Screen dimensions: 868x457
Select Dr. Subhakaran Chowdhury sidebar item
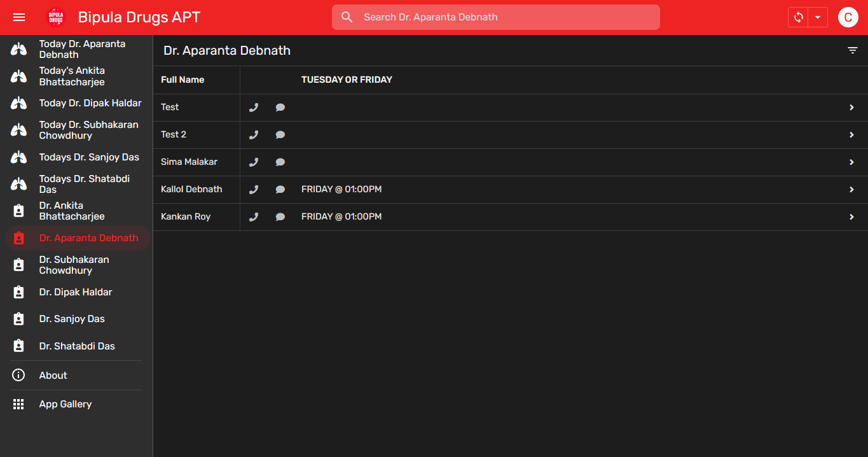(76, 265)
